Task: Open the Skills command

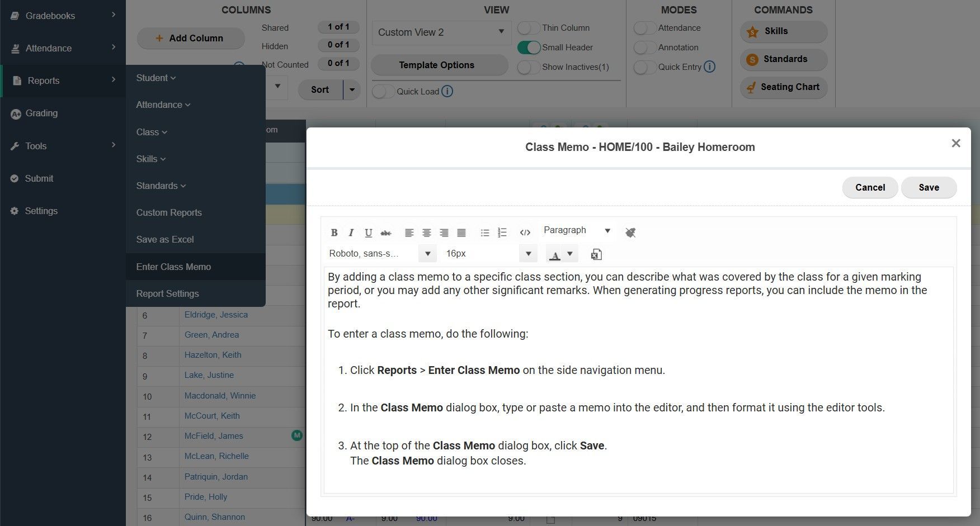Action: tap(784, 31)
